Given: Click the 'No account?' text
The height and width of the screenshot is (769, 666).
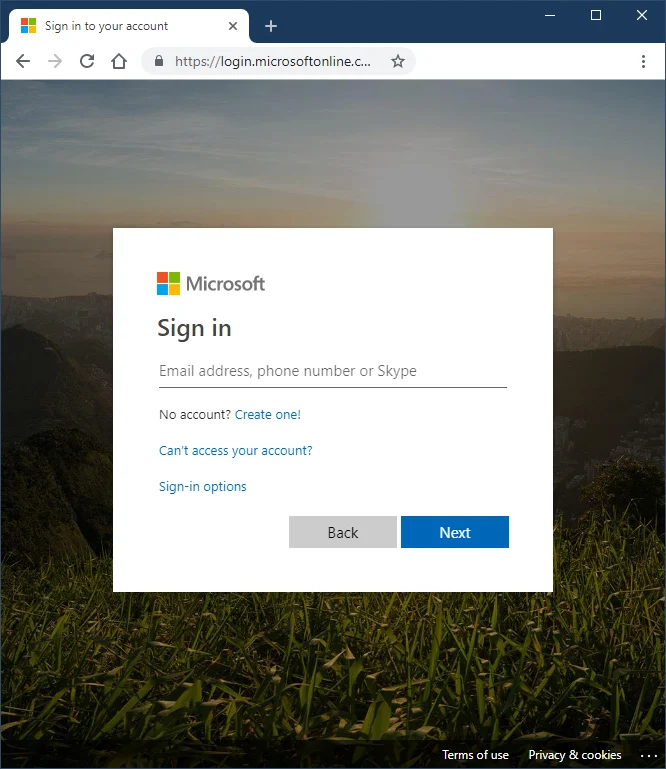Looking at the screenshot, I should tap(195, 415).
